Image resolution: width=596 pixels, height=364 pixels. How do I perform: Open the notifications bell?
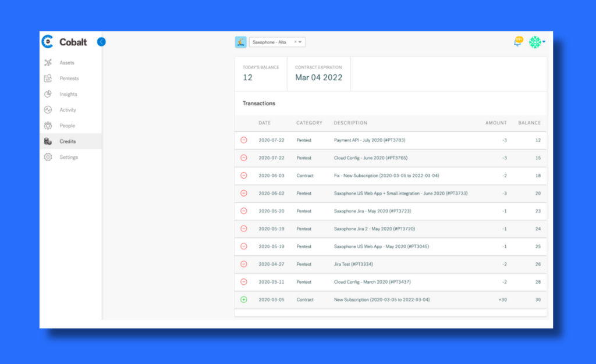pyautogui.click(x=517, y=42)
